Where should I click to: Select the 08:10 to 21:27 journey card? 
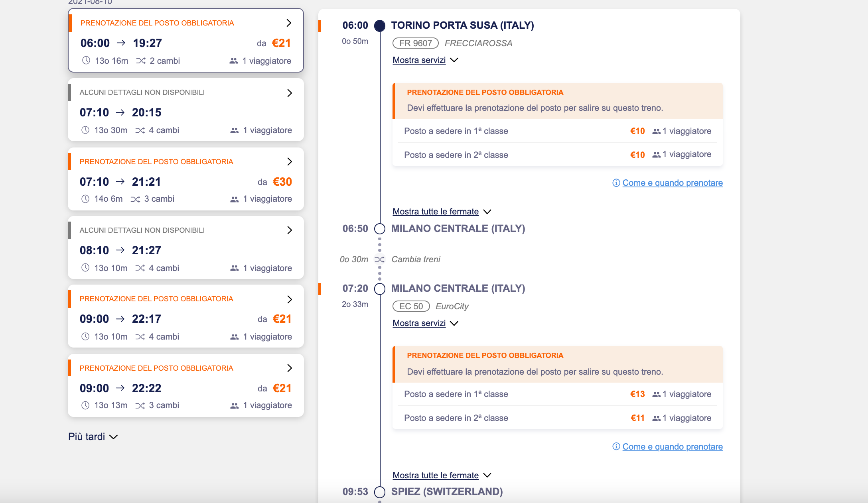point(186,248)
